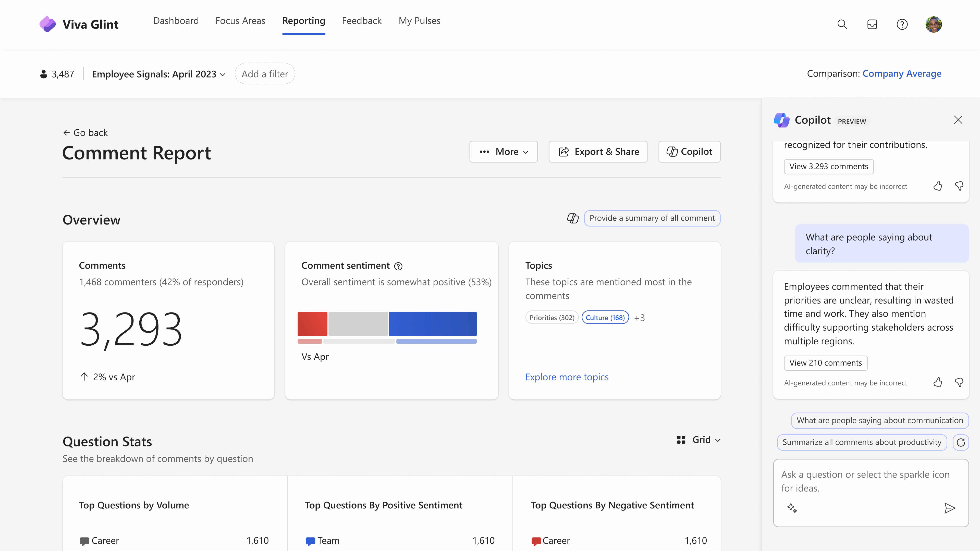Close the Copilot panel
The width and height of the screenshot is (980, 551).
point(958,120)
